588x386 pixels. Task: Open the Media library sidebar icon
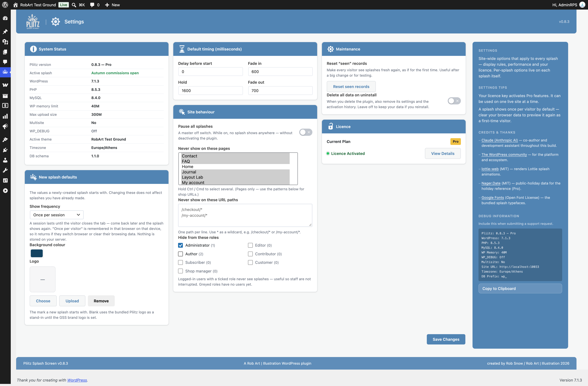5,42
